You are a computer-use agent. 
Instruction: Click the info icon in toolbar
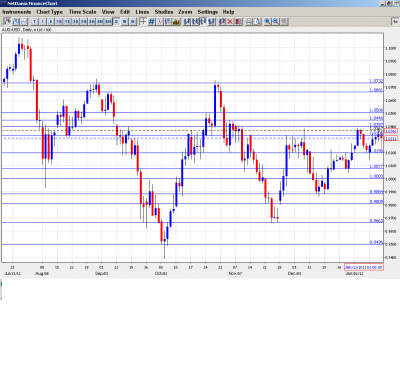point(160,22)
